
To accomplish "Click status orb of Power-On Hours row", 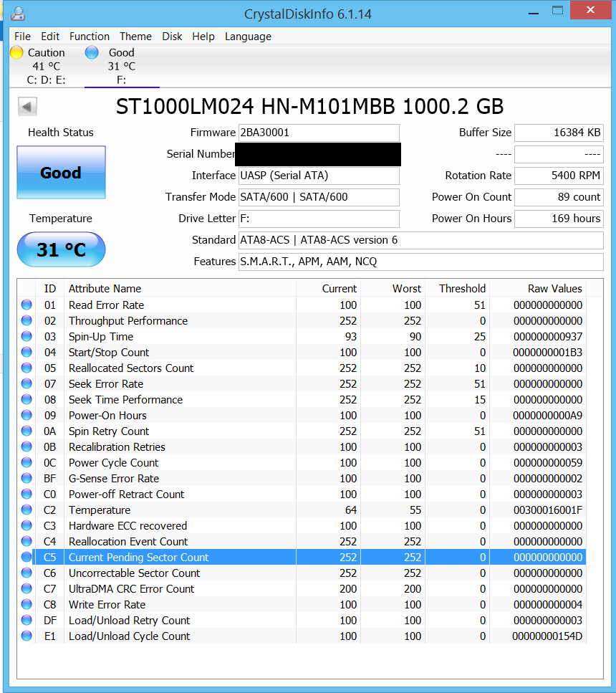I will [x=27, y=415].
